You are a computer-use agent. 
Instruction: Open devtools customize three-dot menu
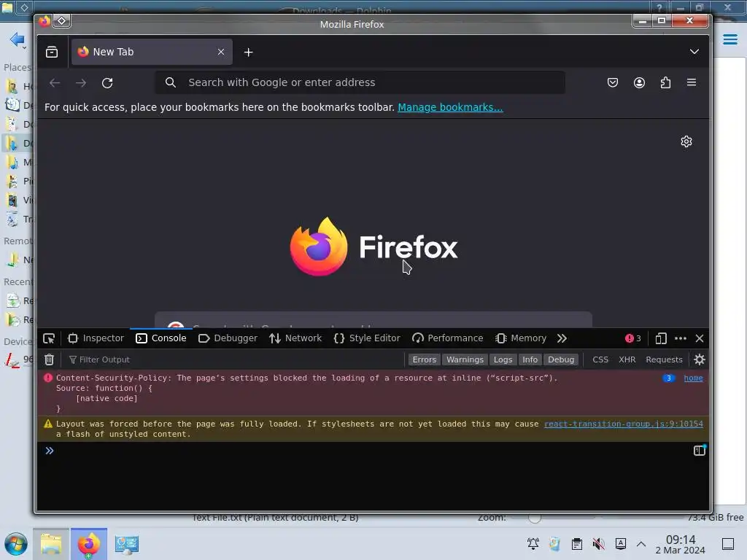click(x=681, y=338)
